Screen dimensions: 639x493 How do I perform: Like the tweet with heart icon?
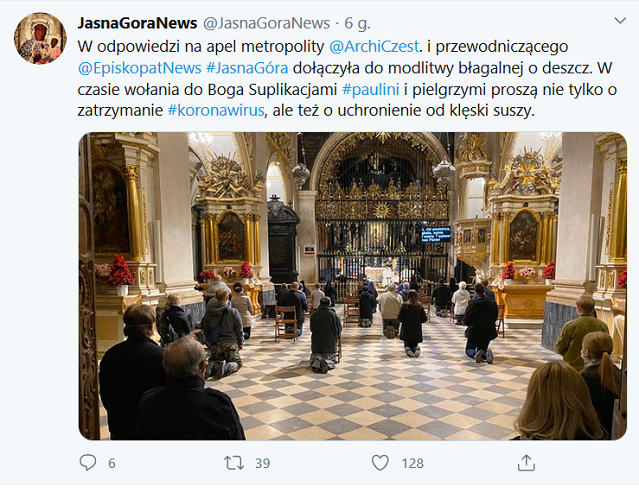pyautogui.click(x=380, y=463)
